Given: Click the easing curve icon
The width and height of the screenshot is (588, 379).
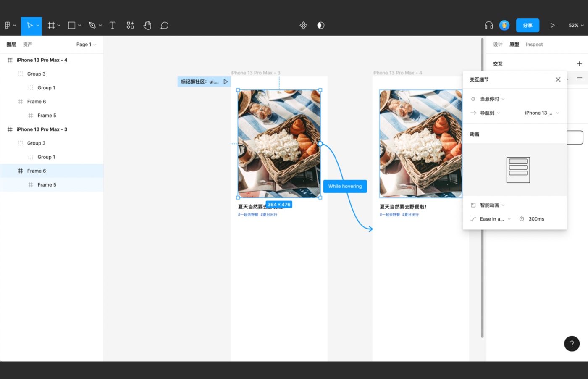Looking at the screenshot, I should (473, 219).
